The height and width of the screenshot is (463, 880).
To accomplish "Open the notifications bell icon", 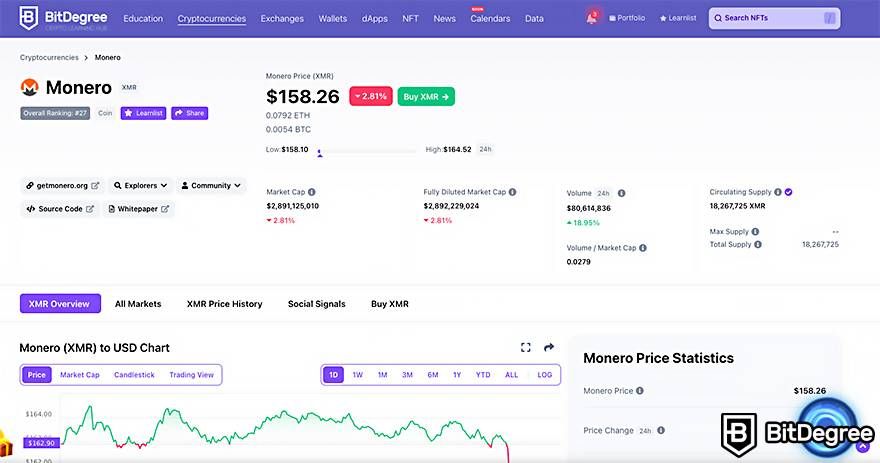I will click(x=592, y=17).
